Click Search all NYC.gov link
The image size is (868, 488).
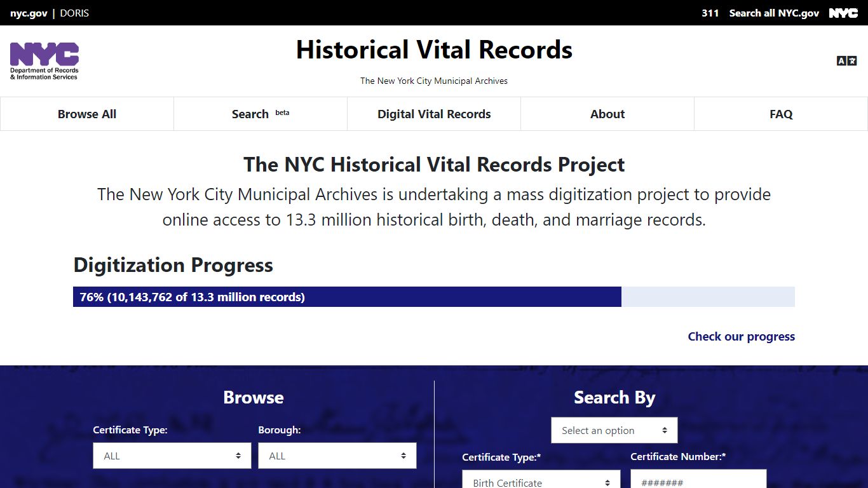point(774,13)
